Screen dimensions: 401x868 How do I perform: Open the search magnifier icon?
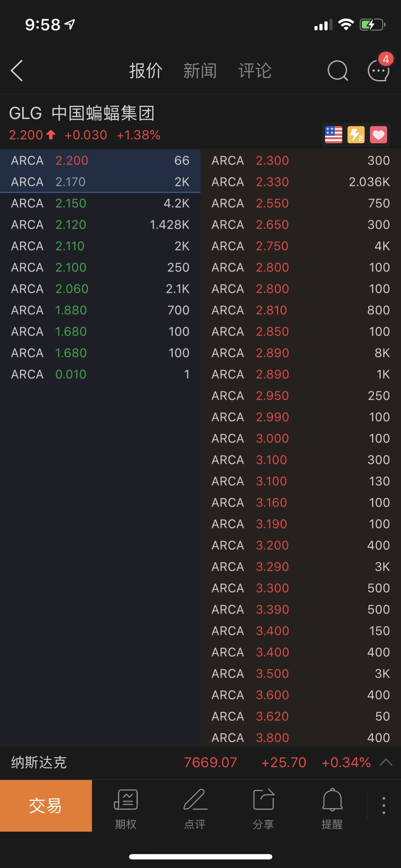coord(337,71)
